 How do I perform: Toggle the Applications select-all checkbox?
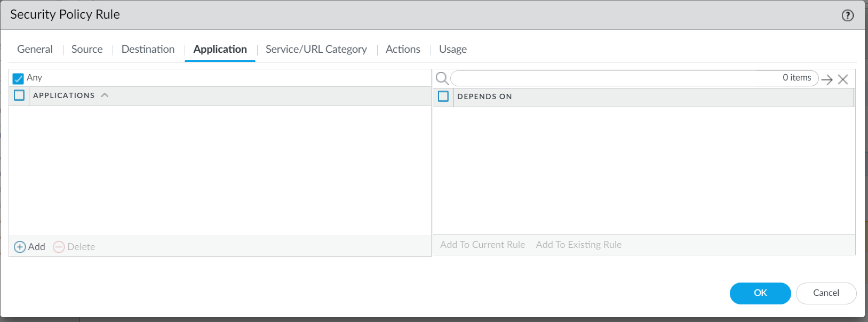(x=19, y=95)
